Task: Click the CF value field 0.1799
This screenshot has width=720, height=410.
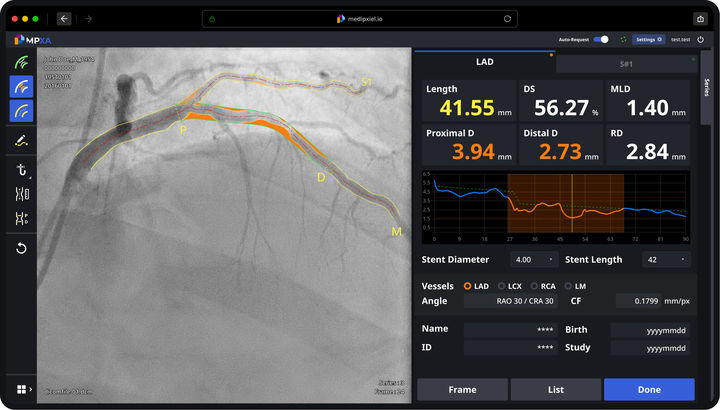Action: [638, 301]
